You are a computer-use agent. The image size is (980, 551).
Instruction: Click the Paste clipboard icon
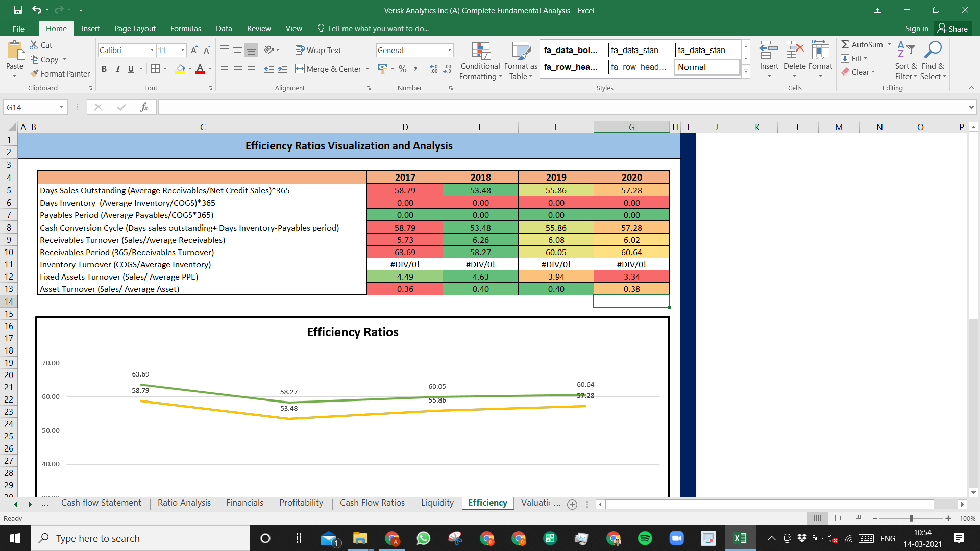tap(15, 51)
